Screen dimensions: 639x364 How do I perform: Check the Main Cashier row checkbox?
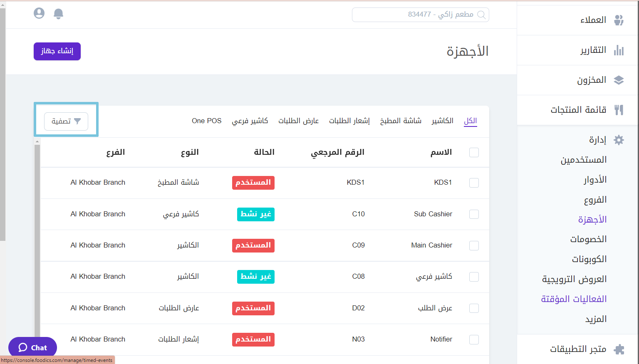474,245
